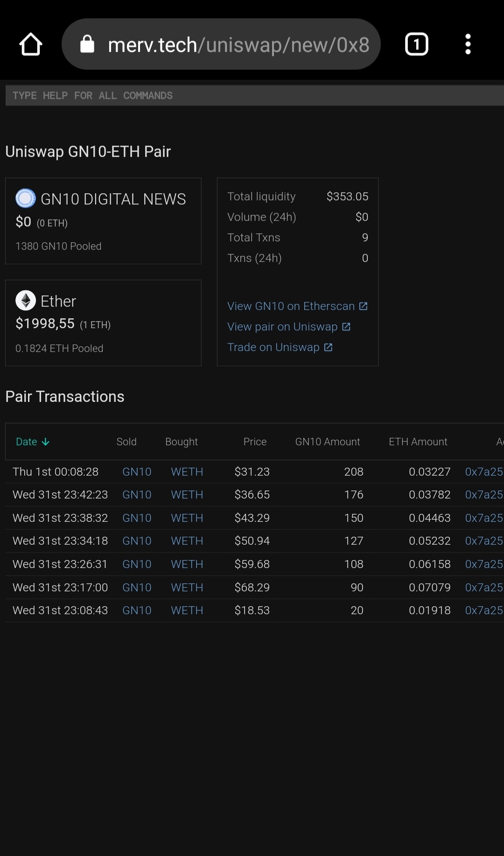Image resolution: width=504 pixels, height=856 pixels.
Task: Open View GN10 on Etherscan link
Action: click(291, 306)
